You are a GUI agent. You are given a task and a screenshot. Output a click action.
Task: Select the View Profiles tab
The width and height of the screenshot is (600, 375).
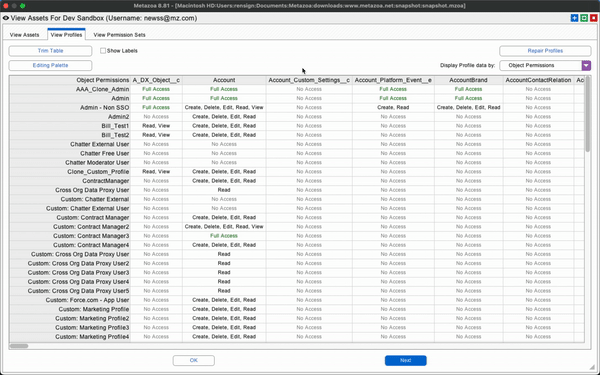[x=66, y=35]
